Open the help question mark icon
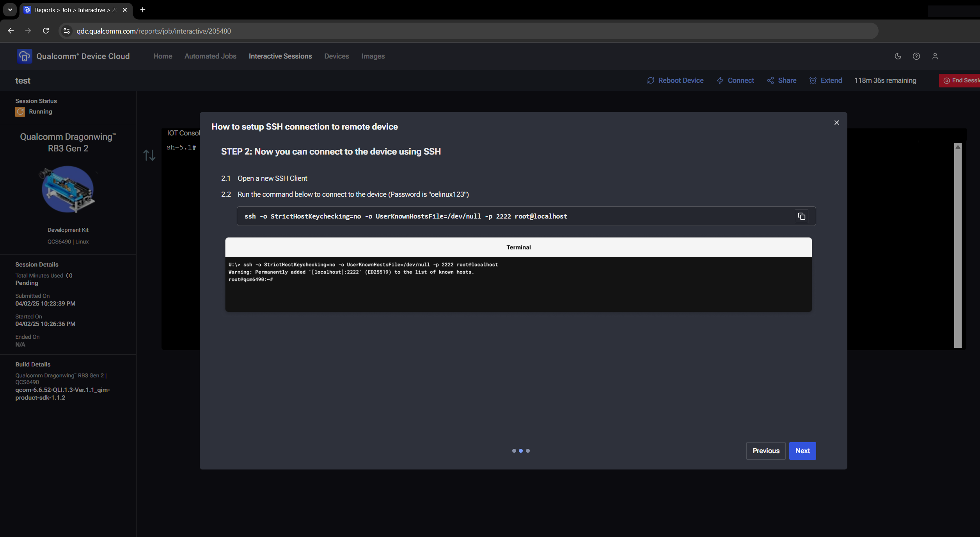Screen dimensions: 980x537 click(x=916, y=56)
